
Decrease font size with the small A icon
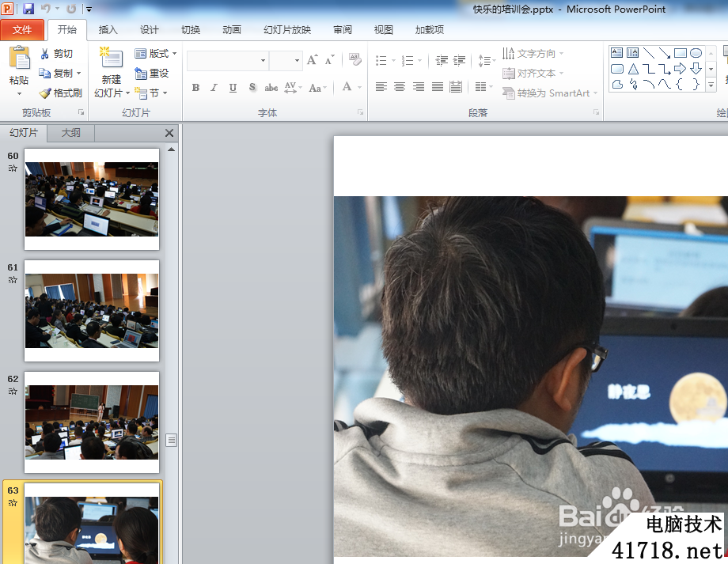pos(329,60)
